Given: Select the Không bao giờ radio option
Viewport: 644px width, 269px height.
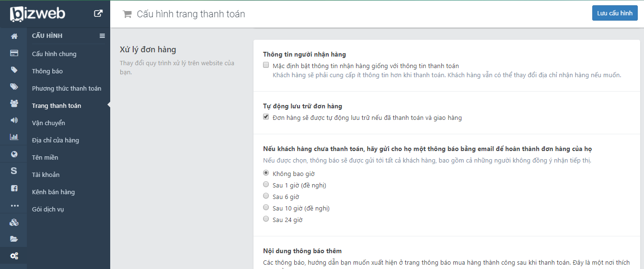Looking at the screenshot, I should (x=266, y=173).
